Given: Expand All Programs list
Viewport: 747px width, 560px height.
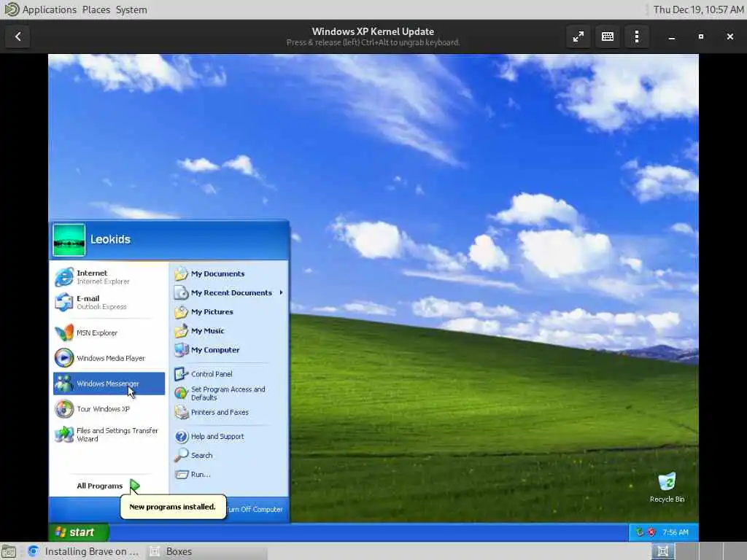Looking at the screenshot, I should pyautogui.click(x=109, y=486).
